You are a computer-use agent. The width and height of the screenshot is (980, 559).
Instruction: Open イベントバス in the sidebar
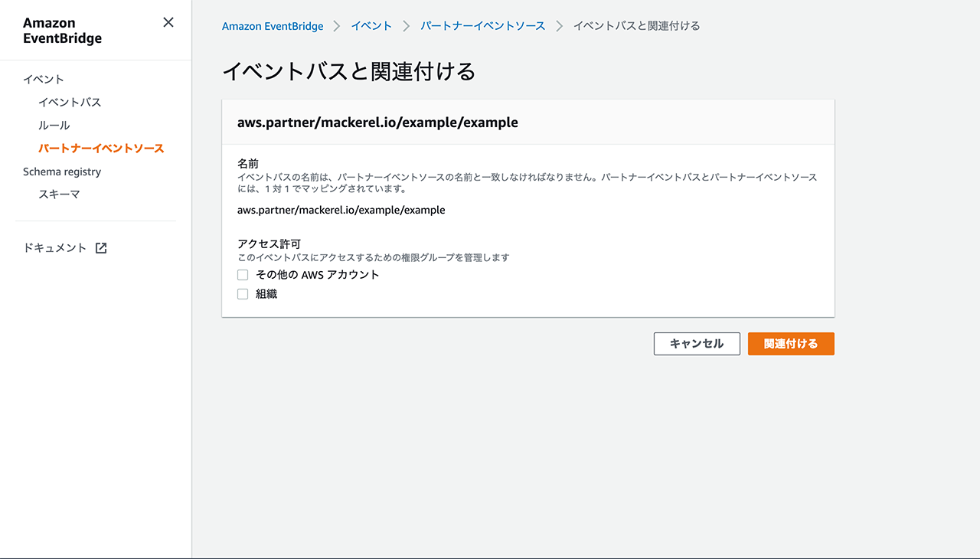[70, 103]
